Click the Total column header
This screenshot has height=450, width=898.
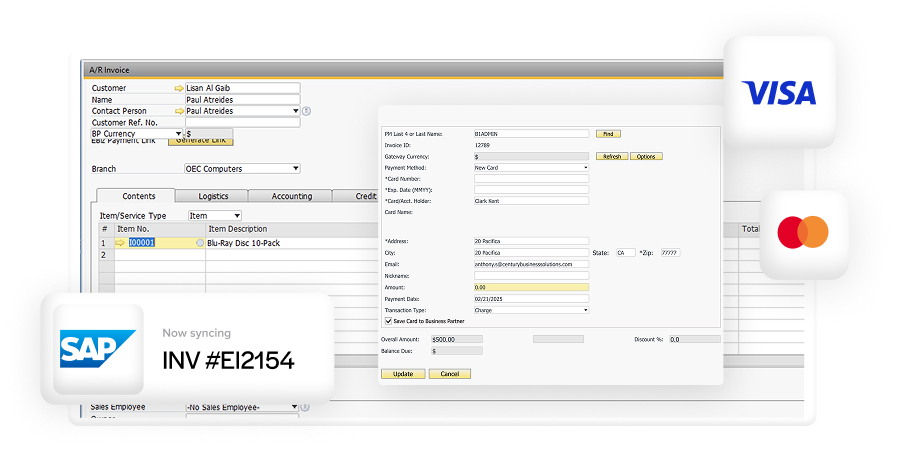pyautogui.click(x=750, y=229)
